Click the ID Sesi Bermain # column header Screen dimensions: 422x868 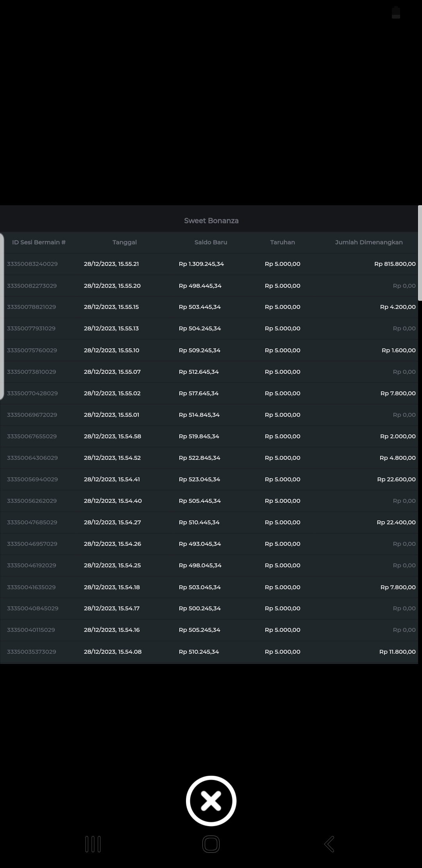click(39, 242)
